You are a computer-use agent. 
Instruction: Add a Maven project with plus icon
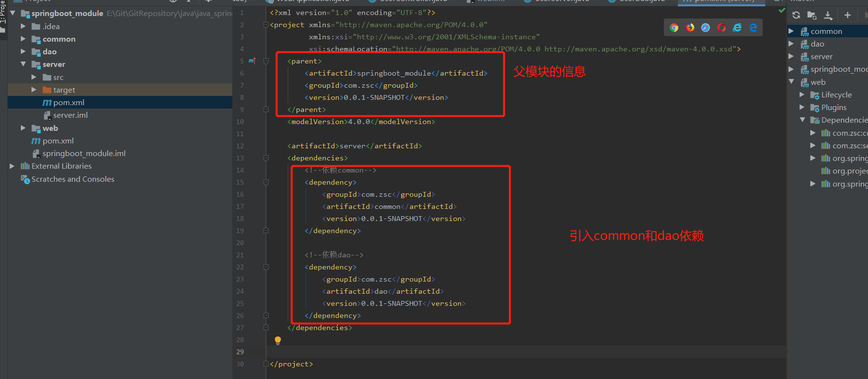(x=848, y=15)
